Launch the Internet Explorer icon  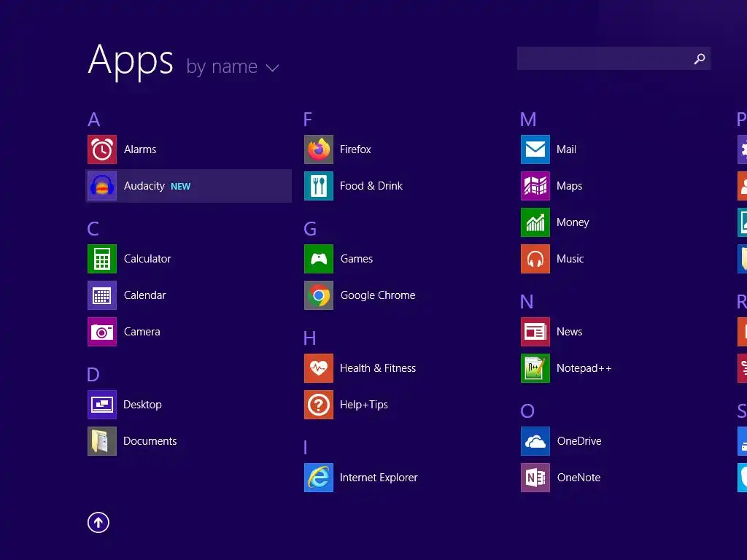319,477
